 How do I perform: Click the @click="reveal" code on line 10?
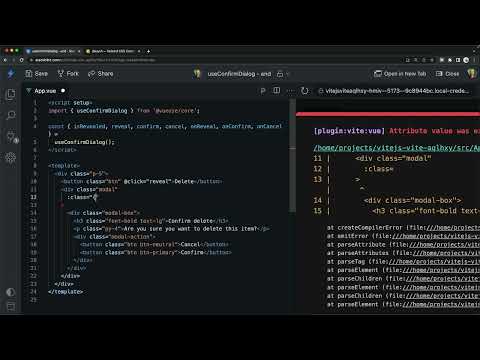(148, 181)
